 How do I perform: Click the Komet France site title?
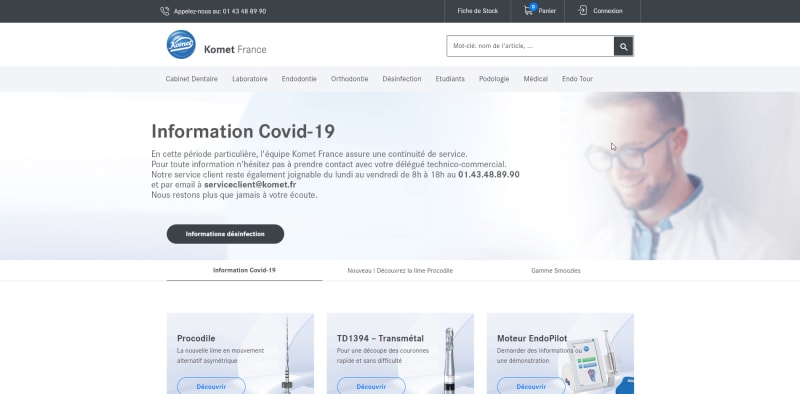(235, 50)
